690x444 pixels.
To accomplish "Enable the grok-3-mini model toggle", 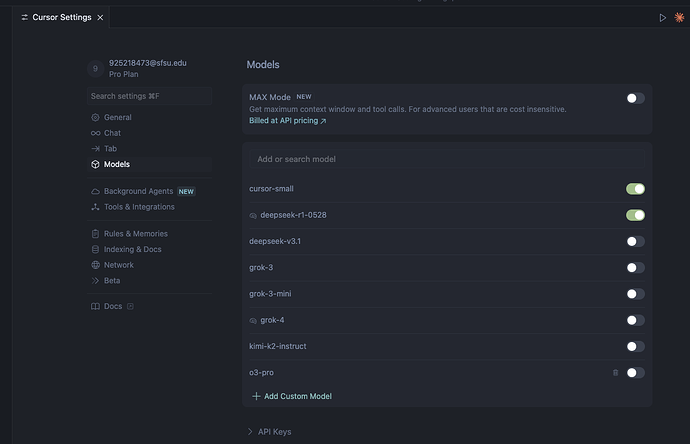I will click(x=635, y=294).
